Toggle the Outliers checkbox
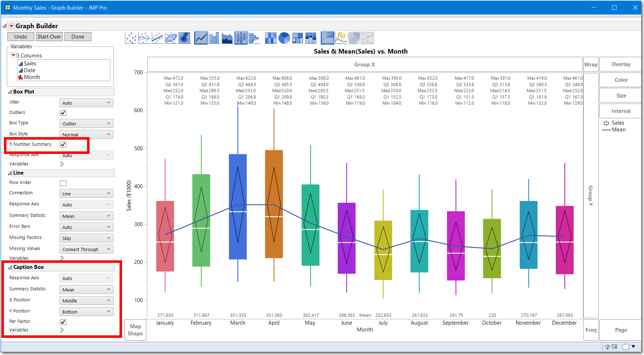The image size is (644, 355). point(63,113)
